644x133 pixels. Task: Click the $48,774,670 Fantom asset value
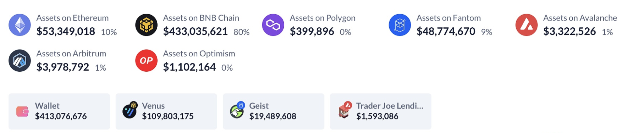(x=446, y=32)
